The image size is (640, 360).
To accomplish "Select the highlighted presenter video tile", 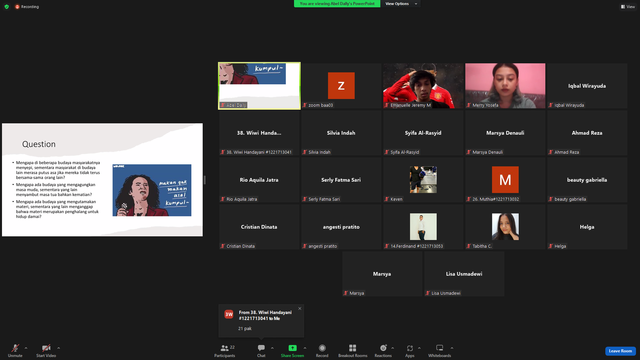I will coord(259,86).
